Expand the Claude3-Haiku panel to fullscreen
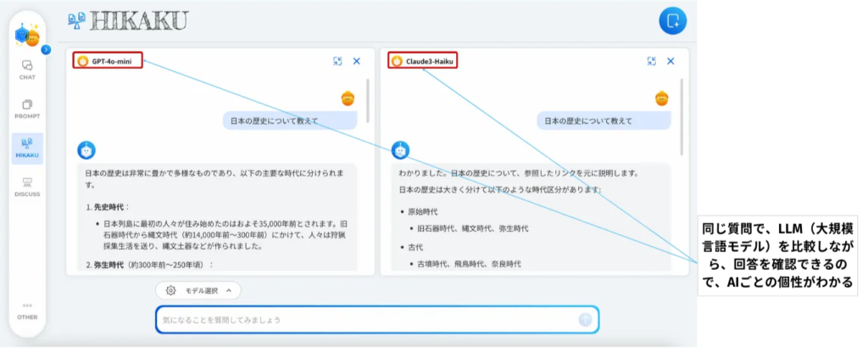 (x=652, y=61)
